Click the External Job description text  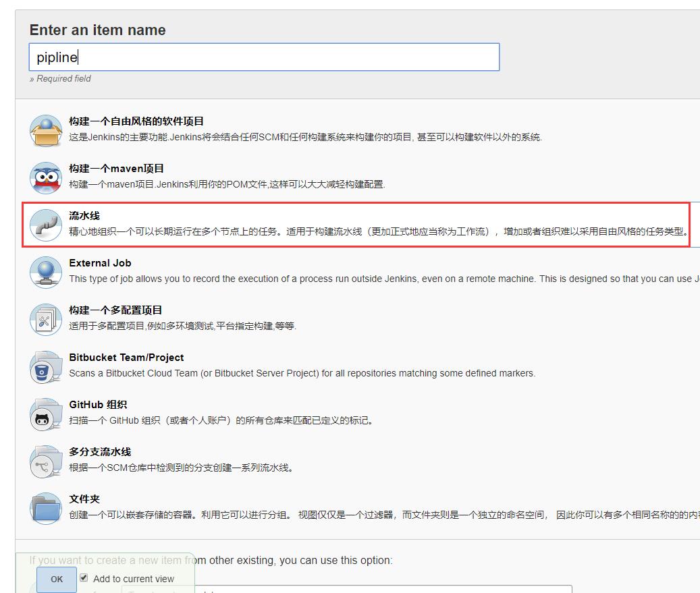[x=384, y=279]
